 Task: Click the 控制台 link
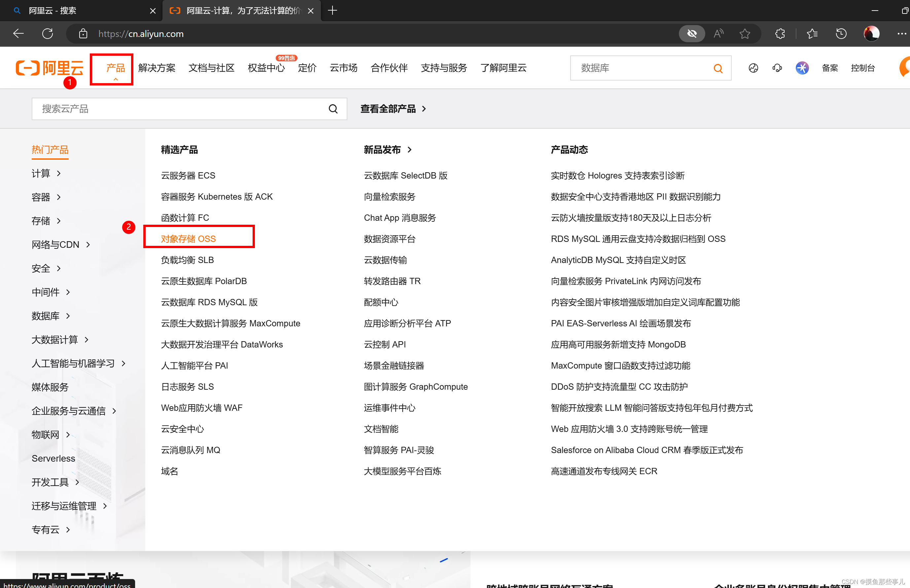tap(863, 68)
